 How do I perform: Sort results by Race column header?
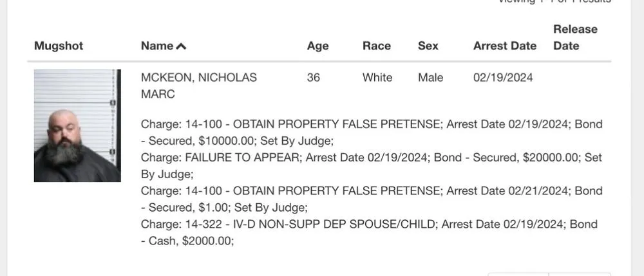[x=377, y=46]
